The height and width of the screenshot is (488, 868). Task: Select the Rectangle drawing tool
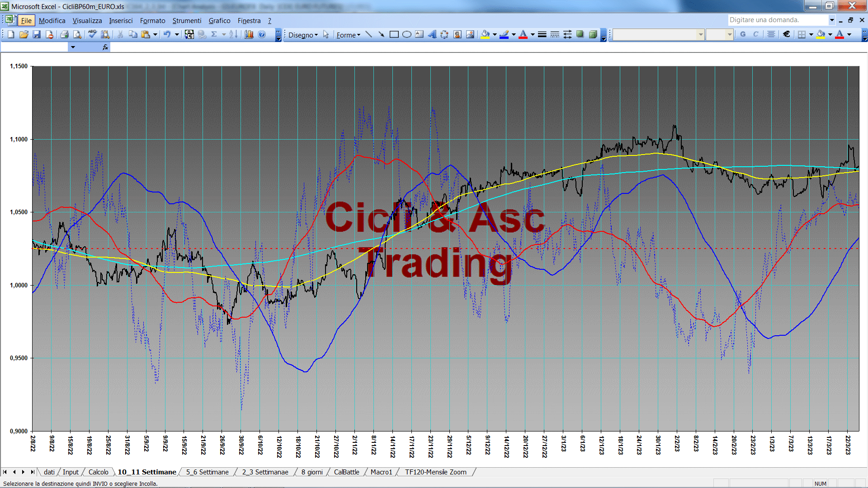(x=394, y=35)
